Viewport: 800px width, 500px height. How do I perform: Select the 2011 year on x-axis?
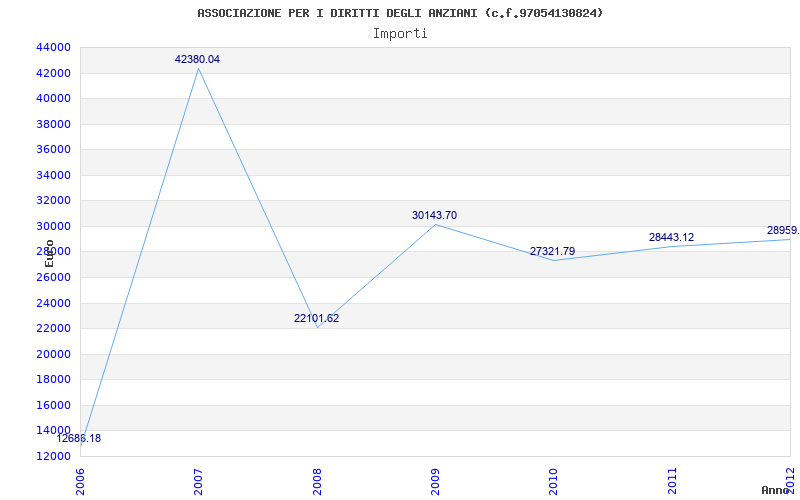673,479
